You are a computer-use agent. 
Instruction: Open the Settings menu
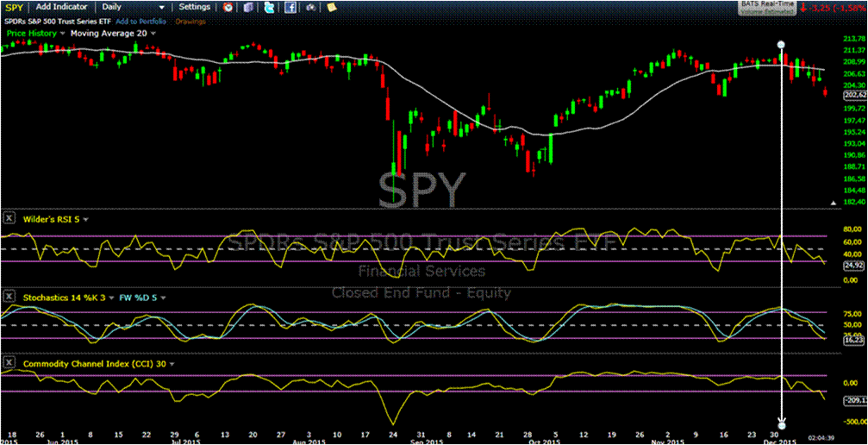point(195,7)
